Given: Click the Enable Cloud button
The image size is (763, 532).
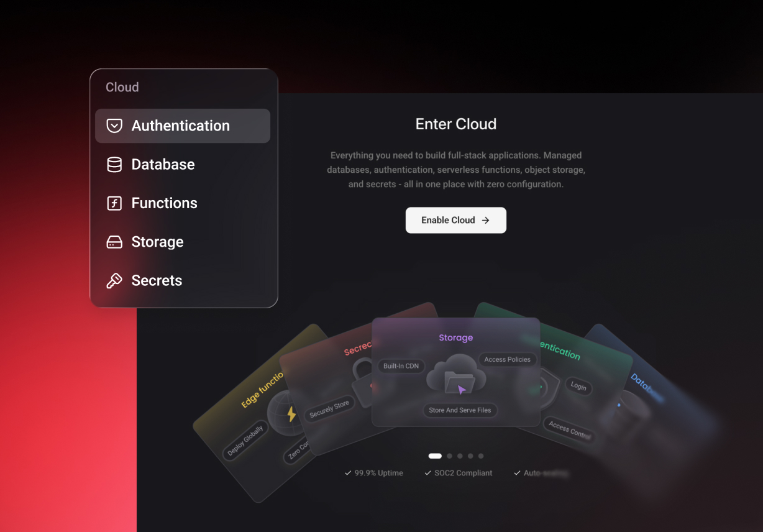Looking at the screenshot, I should (x=456, y=220).
